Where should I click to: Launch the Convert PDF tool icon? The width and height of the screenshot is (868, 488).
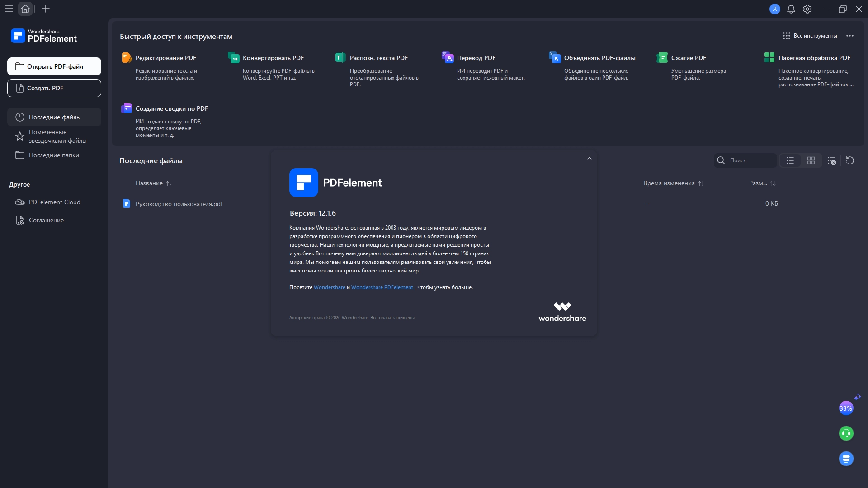coord(234,58)
